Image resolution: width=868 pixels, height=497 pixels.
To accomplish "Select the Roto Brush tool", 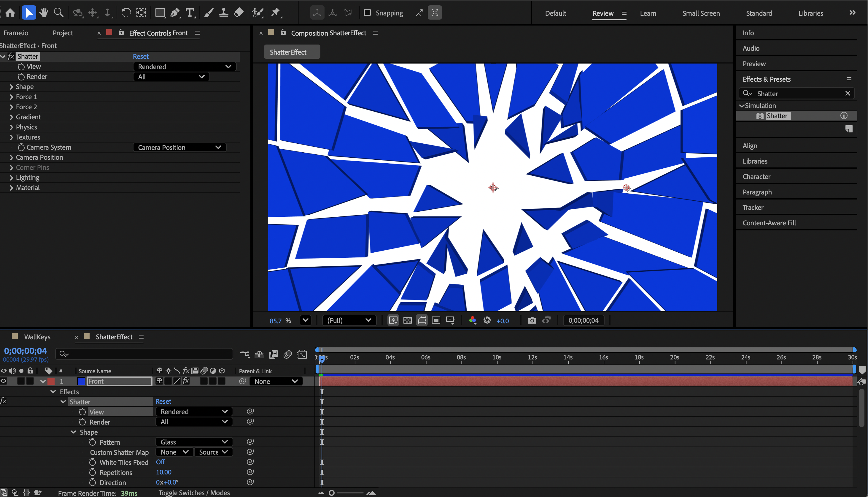I will coord(257,13).
